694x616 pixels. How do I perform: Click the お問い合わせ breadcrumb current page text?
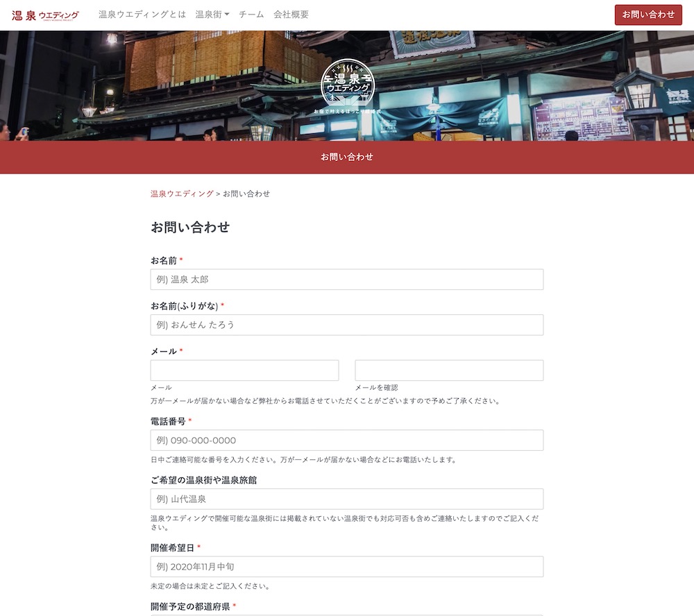(x=246, y=194)
